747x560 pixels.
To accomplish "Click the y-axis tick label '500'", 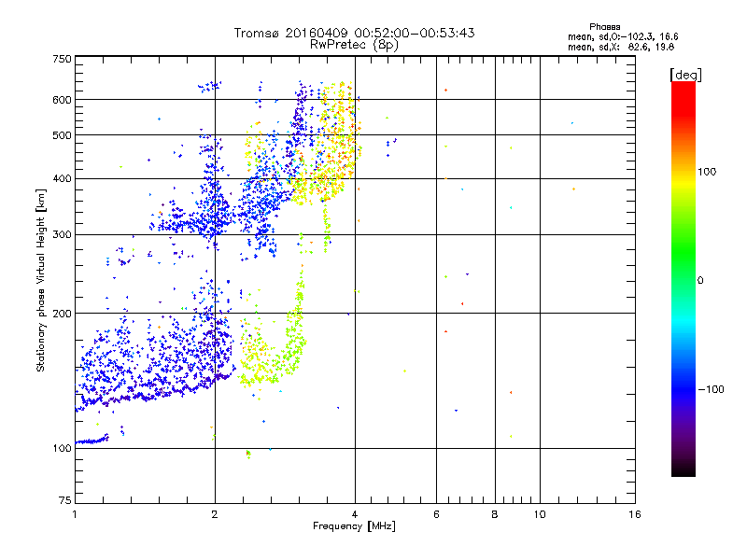I will point(62,135).
